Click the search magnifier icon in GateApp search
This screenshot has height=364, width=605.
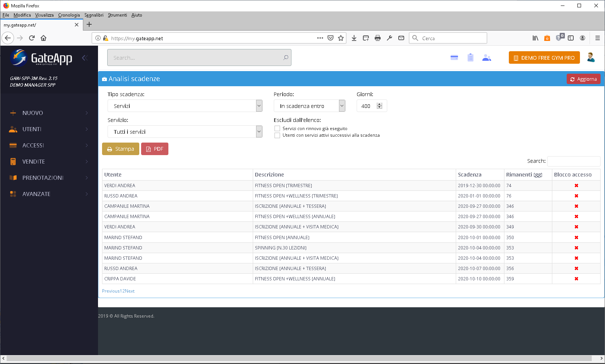pos(286,57)
